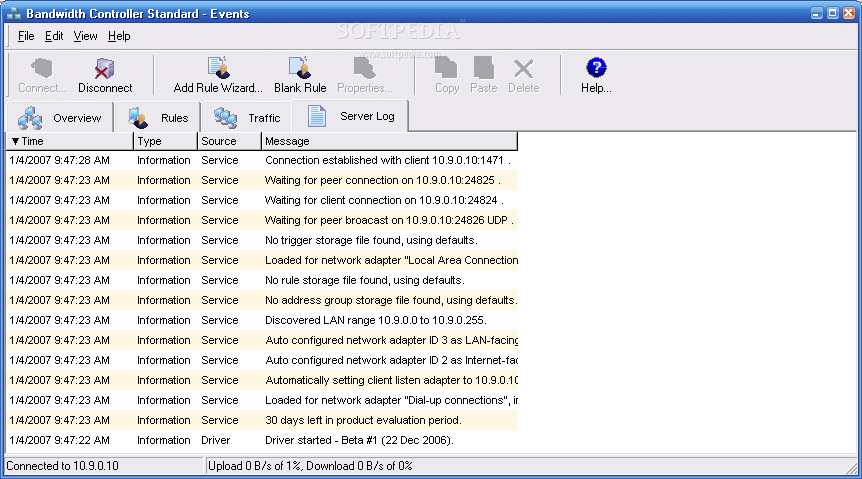Click the window resize grip corner
Screen dimensions: 862x479
pyautogui.click(x=852, y=468)
